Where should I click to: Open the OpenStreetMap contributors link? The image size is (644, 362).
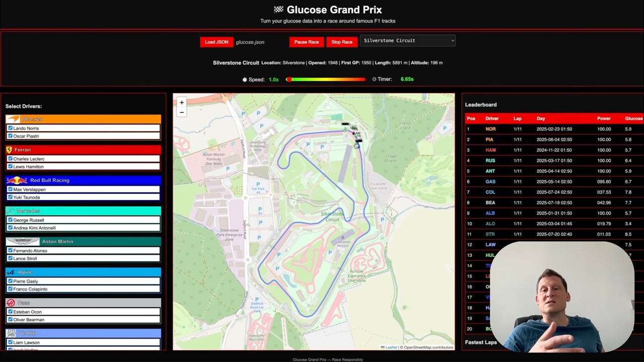click(x=429, y=347)
